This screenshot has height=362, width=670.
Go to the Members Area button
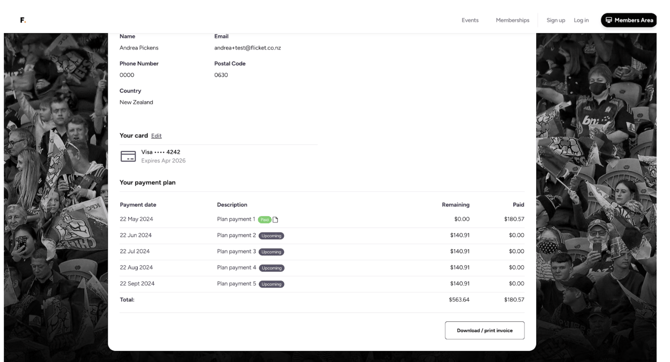coord(629,20)
